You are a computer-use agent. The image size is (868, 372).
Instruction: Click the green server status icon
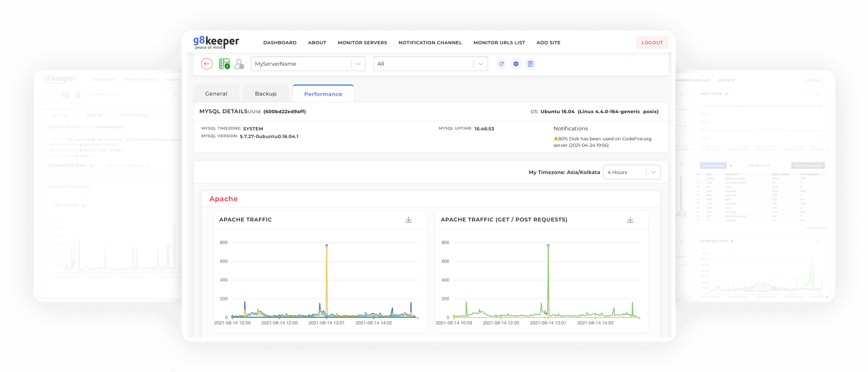224,64
